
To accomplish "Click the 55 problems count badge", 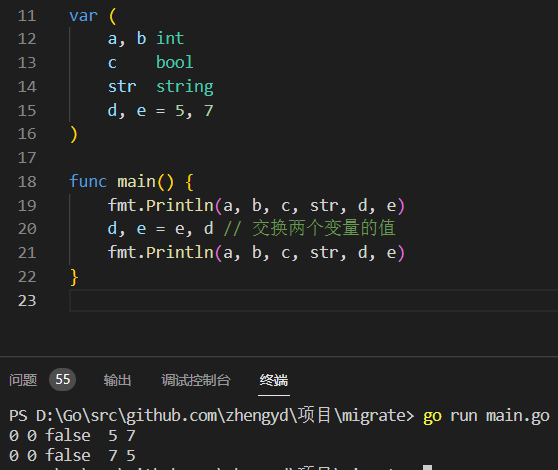I will click(x=63, y=380).
